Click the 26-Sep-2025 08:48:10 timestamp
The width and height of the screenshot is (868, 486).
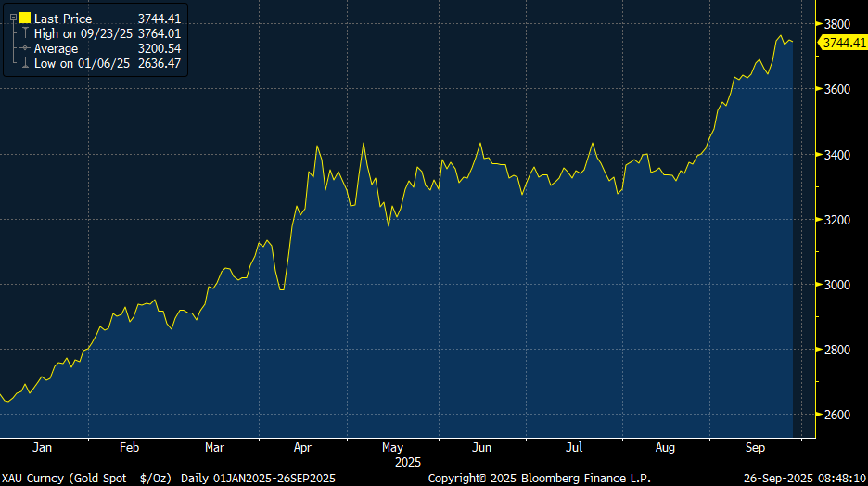point(805,478)
